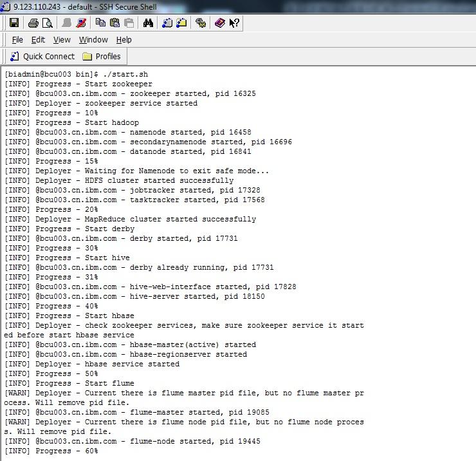
Task: Open the Window menu
Action: point(93,40)
